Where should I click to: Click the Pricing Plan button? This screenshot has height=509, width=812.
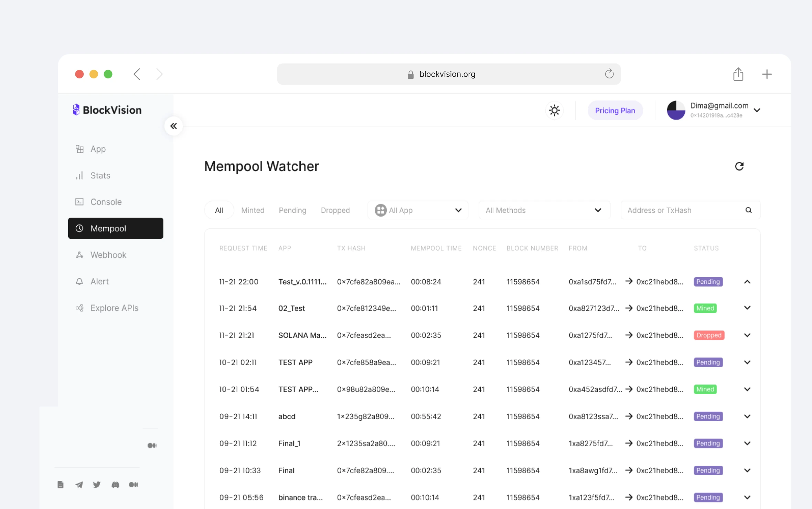point(615,110)
